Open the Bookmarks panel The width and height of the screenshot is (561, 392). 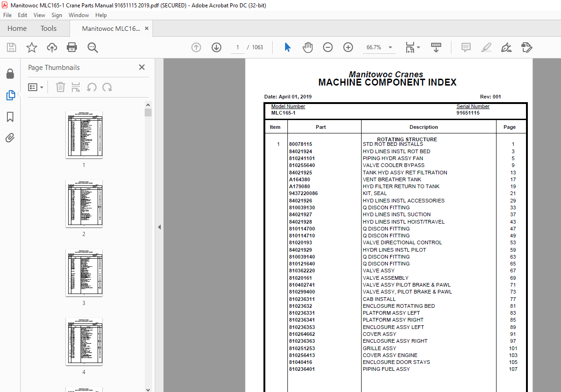pos(10,117)
